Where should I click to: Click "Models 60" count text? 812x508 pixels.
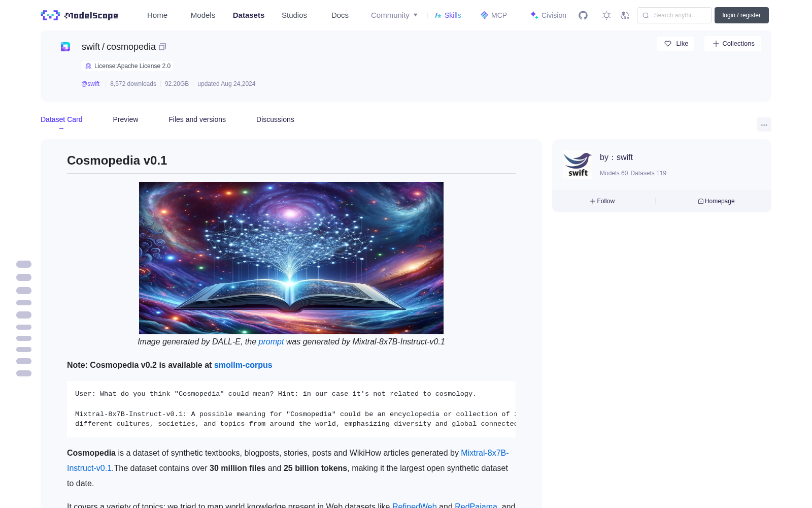coord(614,173)
